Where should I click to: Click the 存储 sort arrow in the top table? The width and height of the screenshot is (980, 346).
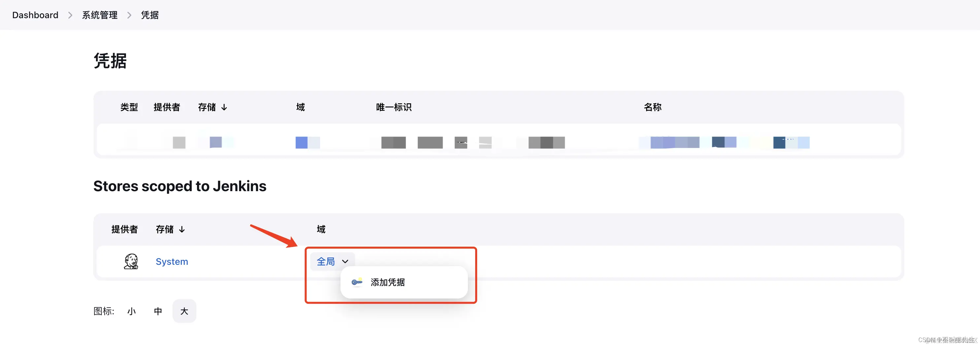pos(225,107)
